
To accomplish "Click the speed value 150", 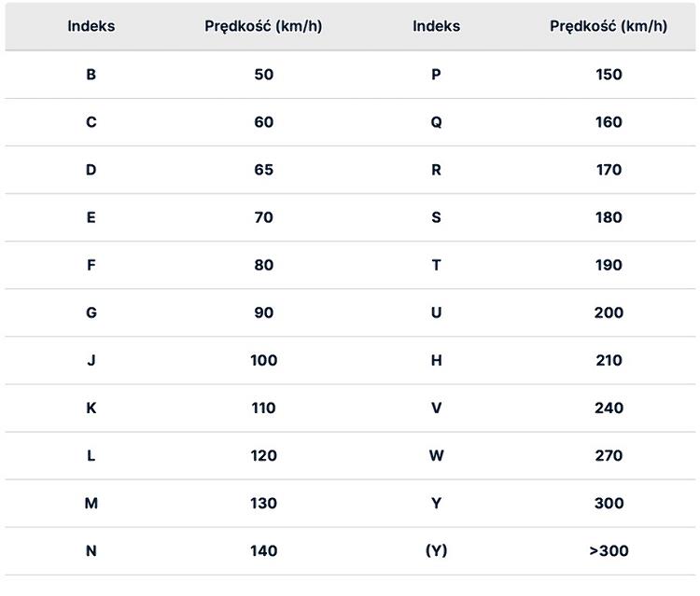I will [x=609, y=75].
